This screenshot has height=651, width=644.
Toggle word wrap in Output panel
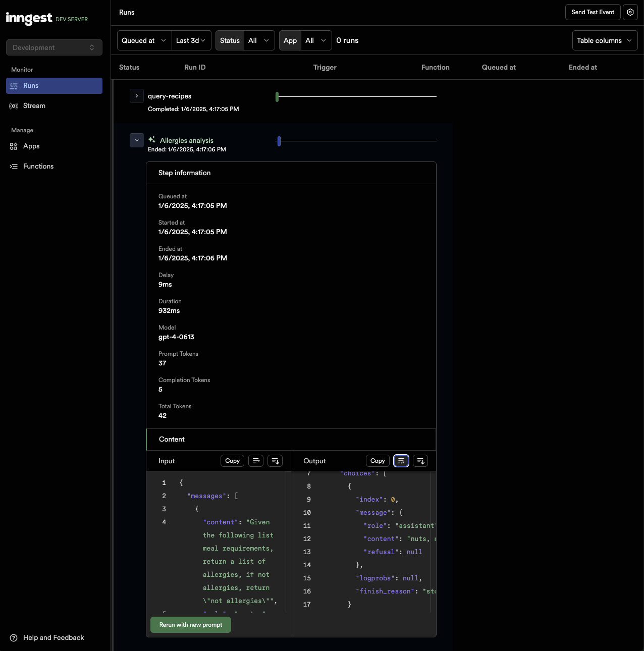(401, 461)
